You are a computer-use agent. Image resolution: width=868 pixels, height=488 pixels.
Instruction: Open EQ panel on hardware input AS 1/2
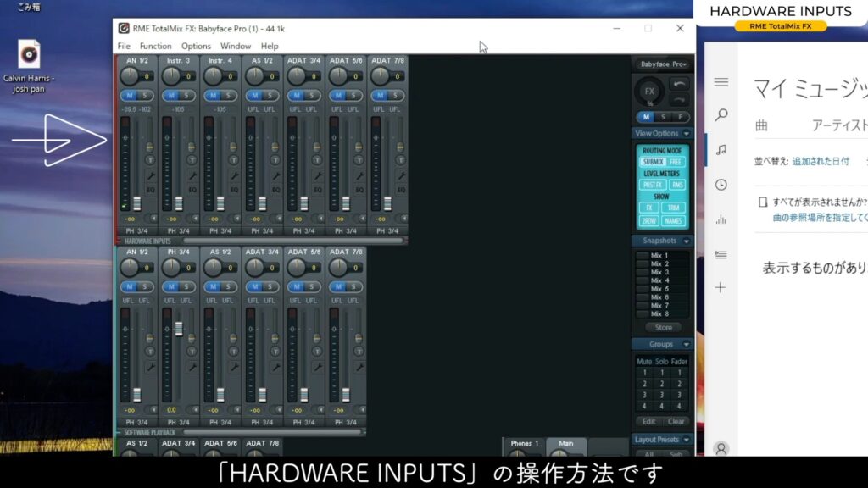(275, 190)
